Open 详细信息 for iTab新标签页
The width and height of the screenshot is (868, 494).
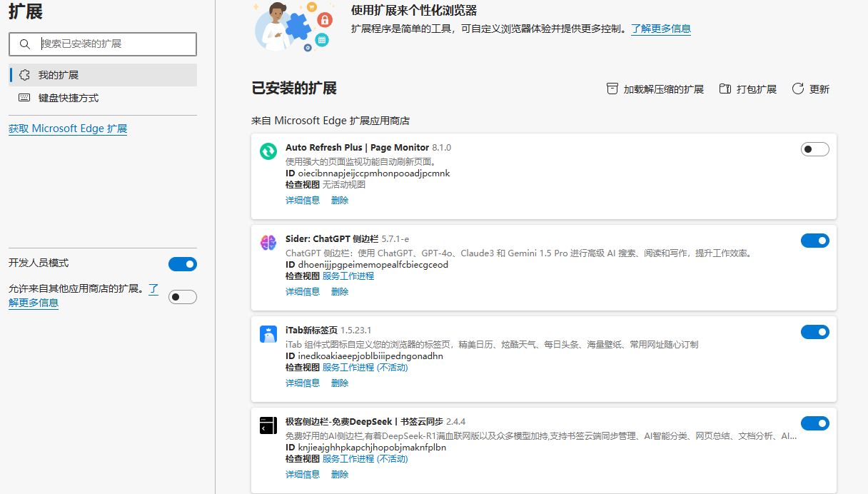[303, 383]
